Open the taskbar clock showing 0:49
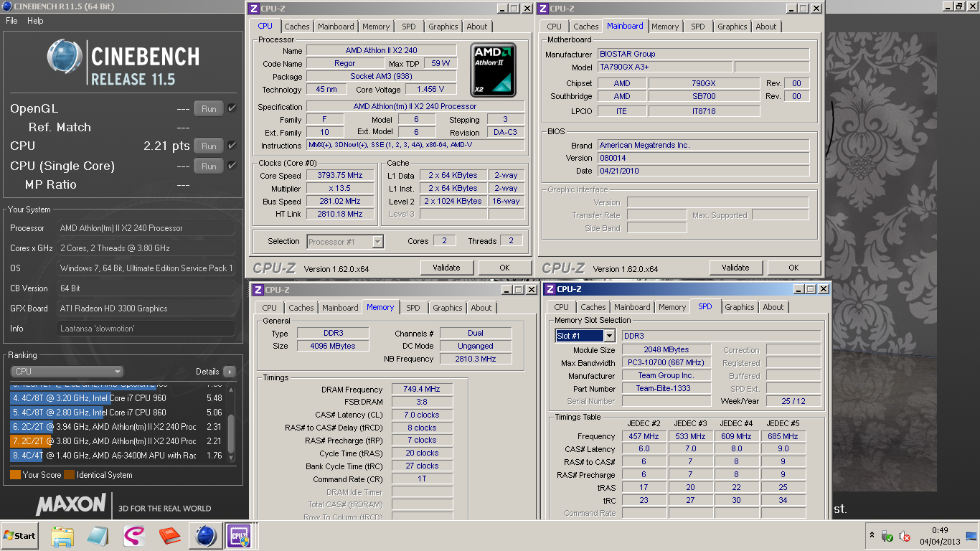This screenshot has width=980, height=551. [940, 536]
